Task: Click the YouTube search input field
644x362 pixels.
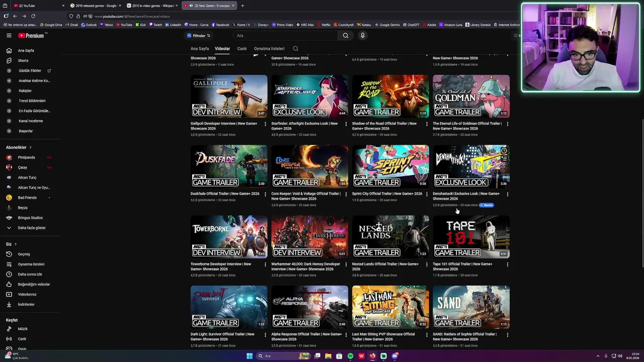Action: (286, 36)
